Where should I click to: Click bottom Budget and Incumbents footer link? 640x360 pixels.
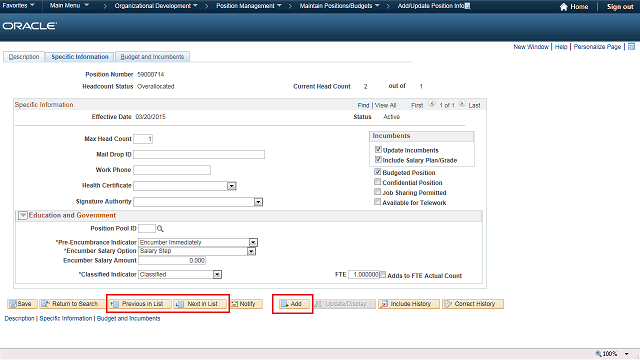pyautogui.click(x=129, y=318)
